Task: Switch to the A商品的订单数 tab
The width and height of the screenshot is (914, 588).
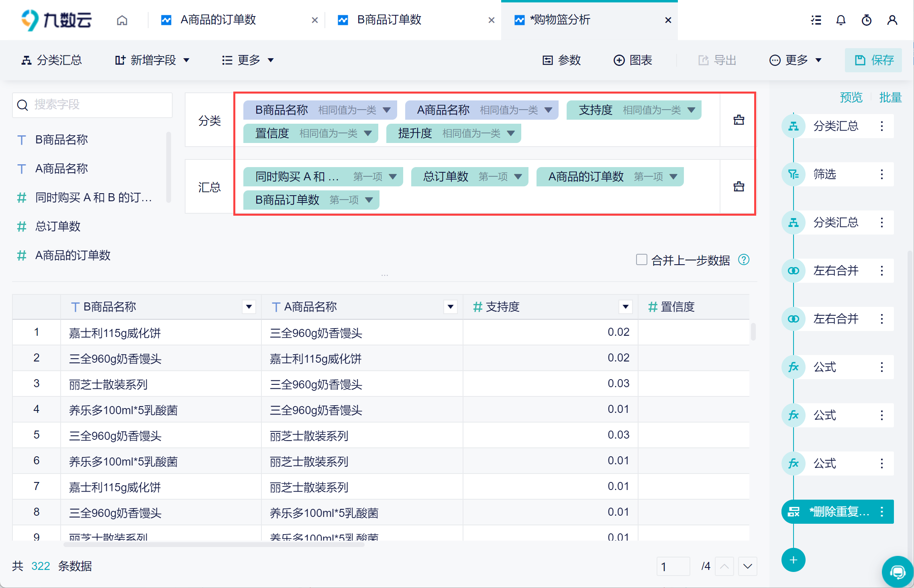Action: coord(218,20)
